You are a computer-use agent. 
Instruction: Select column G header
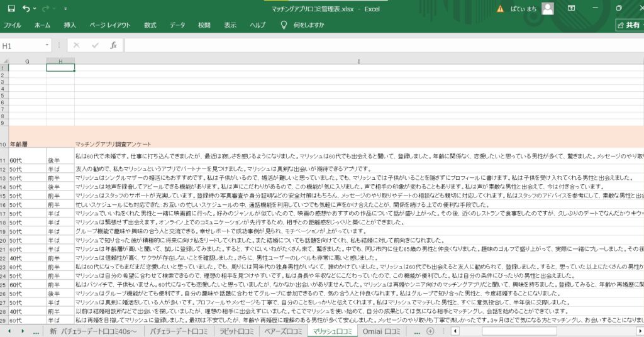[x=28, y=61]
